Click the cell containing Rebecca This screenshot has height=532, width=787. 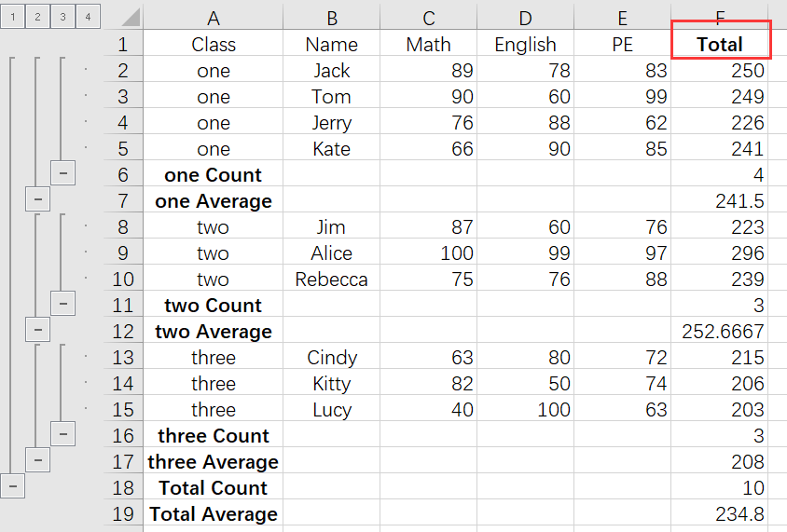331,280
